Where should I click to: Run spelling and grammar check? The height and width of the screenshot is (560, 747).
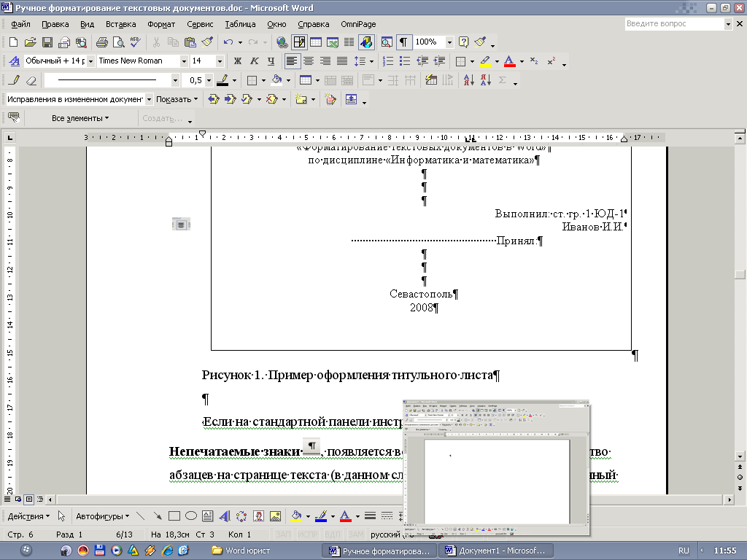coord(135,42)
